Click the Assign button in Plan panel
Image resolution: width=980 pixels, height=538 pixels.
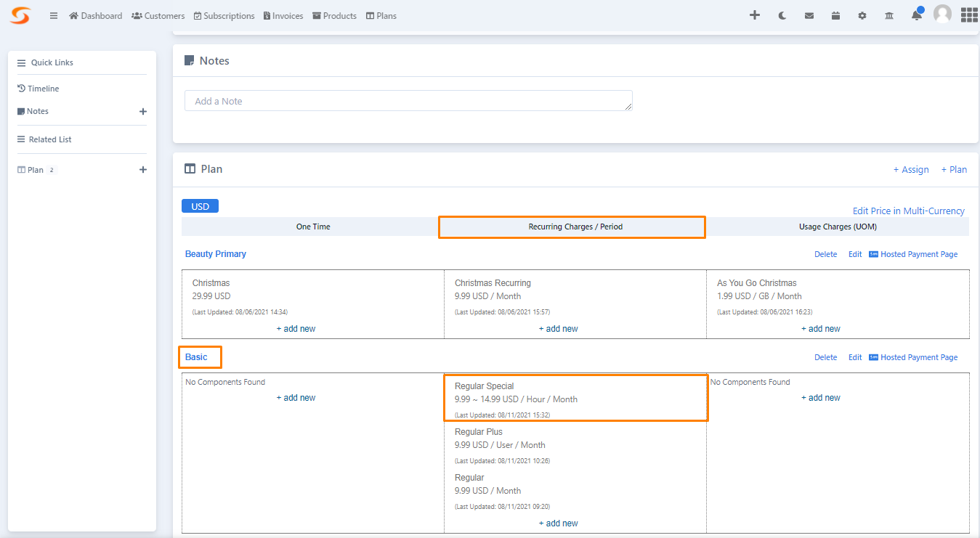pyautogui.click(x=910, y=169)
